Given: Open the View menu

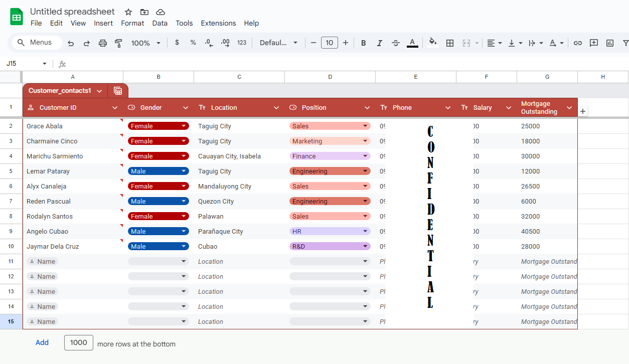Looking at the screenshot, I should coord(78,23).
